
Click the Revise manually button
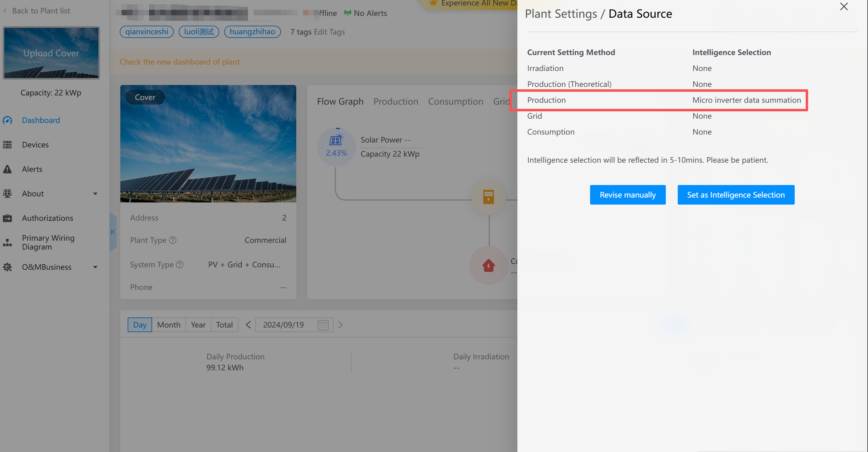tap(627, 195)
